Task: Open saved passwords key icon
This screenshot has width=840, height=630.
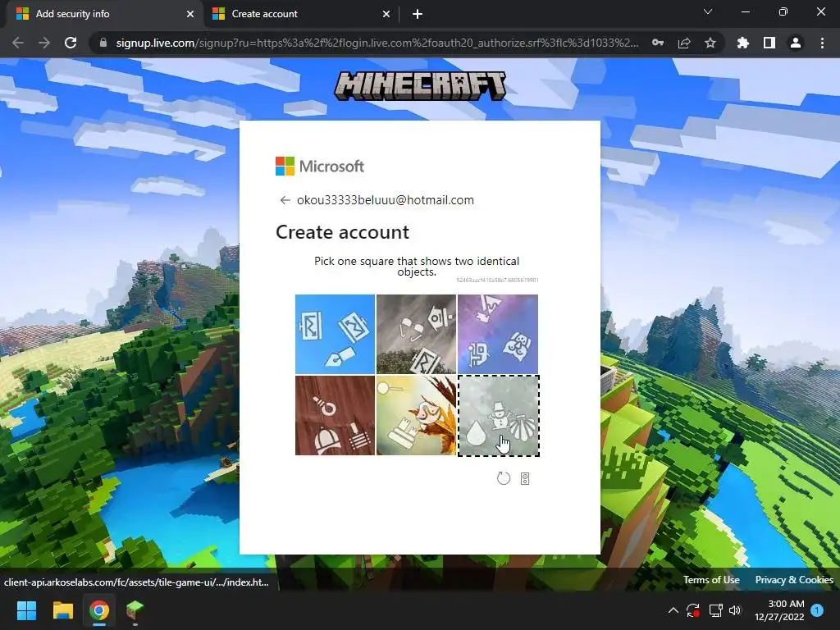Action: tap(658, 43)
